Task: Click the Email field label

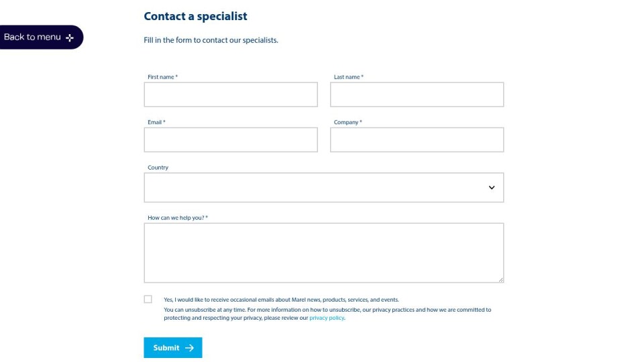Action: pyautogui.click(x=156, y=122)
